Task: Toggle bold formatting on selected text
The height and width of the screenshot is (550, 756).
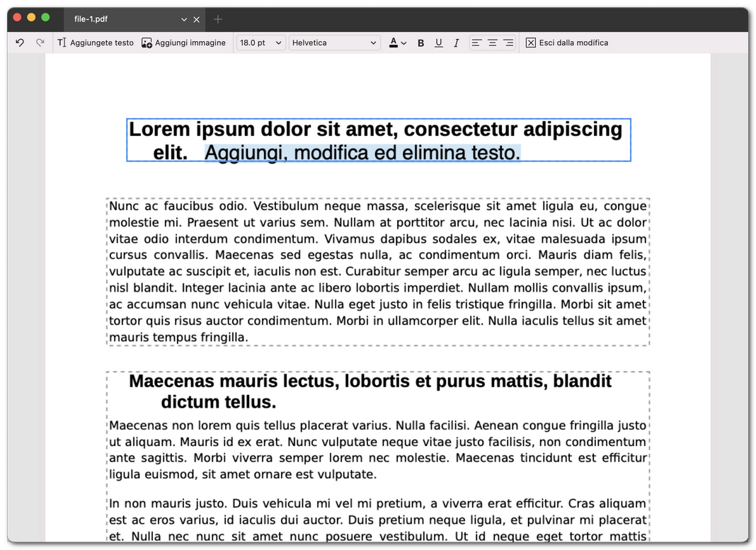Action: 420,42
